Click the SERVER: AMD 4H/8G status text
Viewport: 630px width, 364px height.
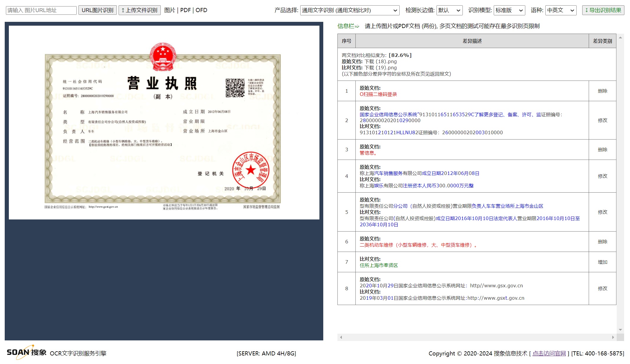(x=266, y=353)
